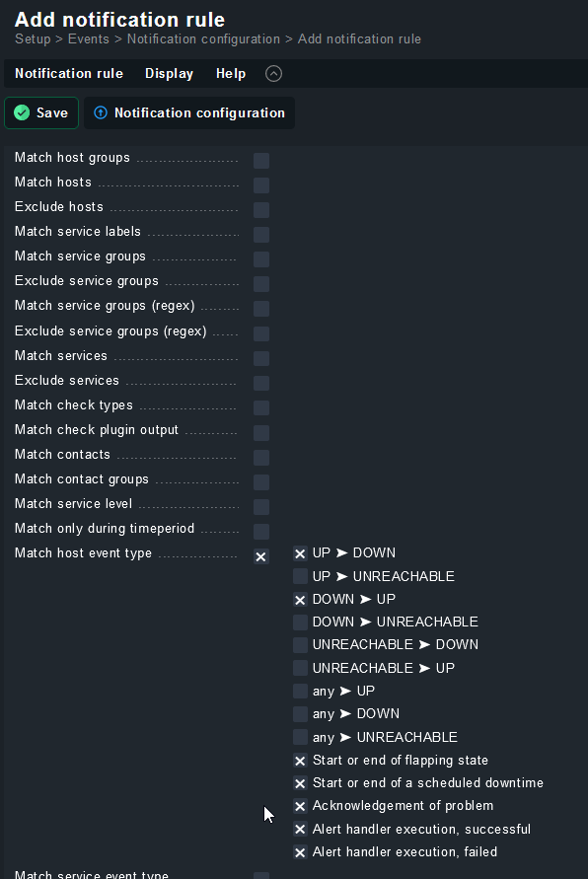Click the info icon beside Notification configuration
This screenshot has width=588, height=879.
pyautogui.click(x=103, y=112)
